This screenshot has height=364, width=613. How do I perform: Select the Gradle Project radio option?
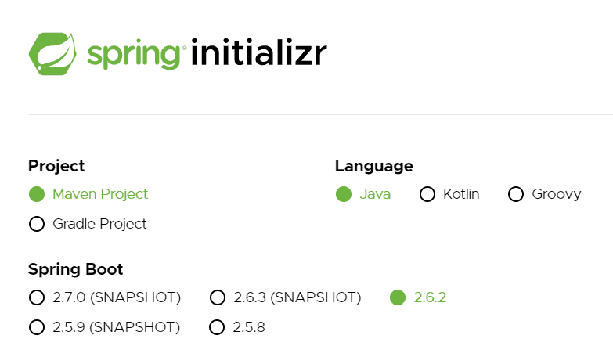[88, 224]
